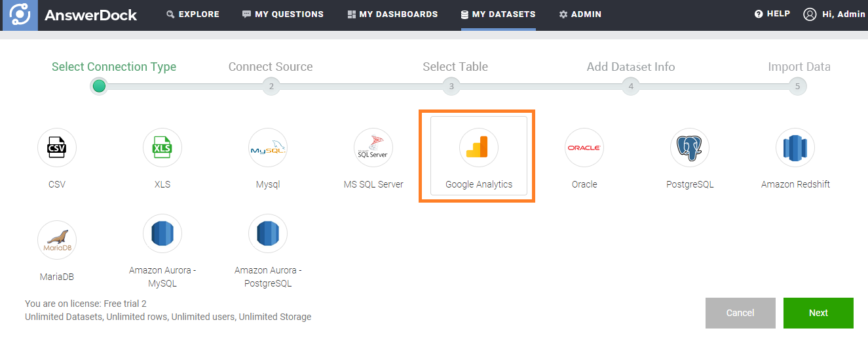Screen dimensions: 868x339
Task: Click the Select Connection Type heading
Action: click(x=114, y=67)
